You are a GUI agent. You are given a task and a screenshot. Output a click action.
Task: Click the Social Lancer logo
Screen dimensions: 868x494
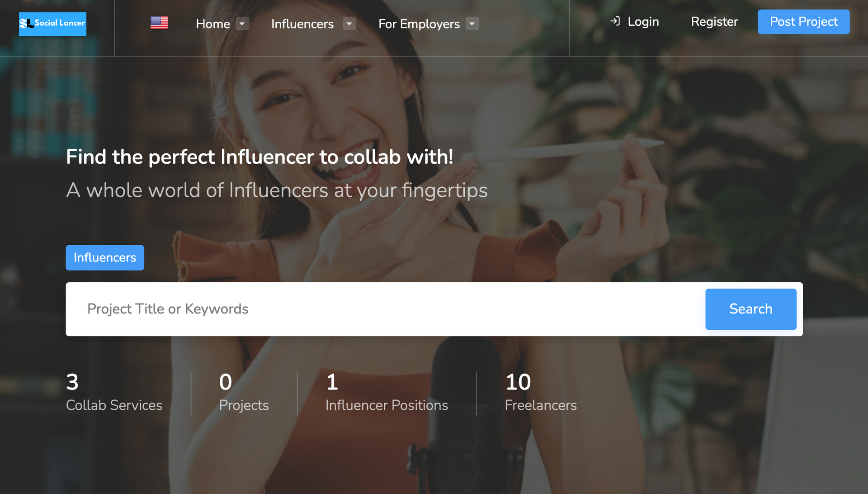(52, 24)
